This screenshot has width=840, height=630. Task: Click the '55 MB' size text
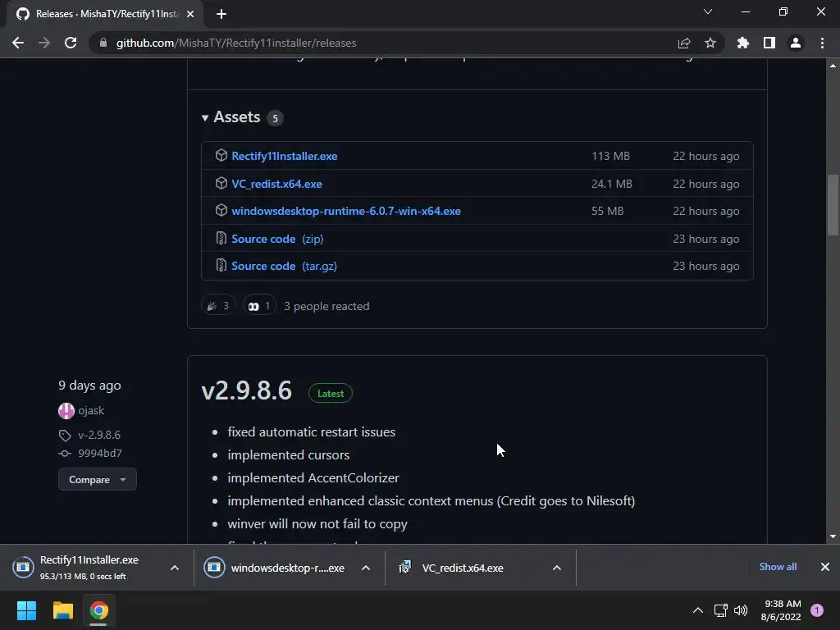(608, 211)
